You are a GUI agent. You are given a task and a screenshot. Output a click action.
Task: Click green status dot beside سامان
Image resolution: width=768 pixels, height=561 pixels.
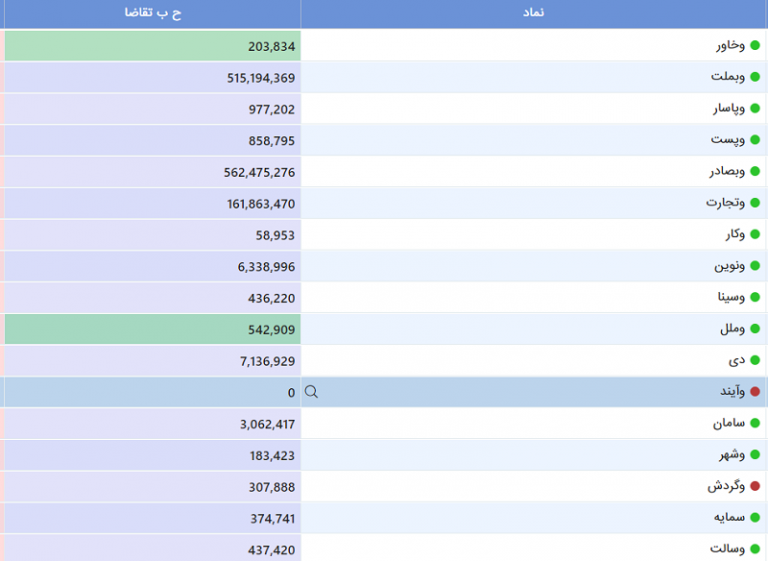[x=755, y=423]
